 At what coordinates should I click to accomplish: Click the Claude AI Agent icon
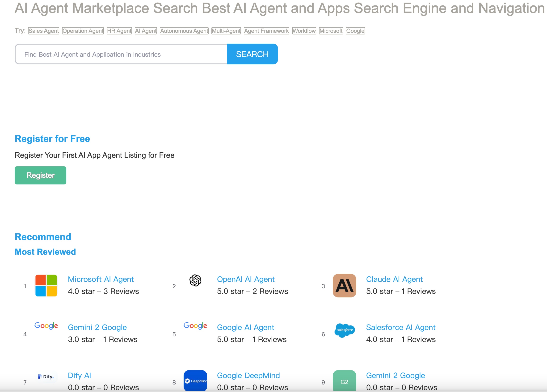point(344,285)
